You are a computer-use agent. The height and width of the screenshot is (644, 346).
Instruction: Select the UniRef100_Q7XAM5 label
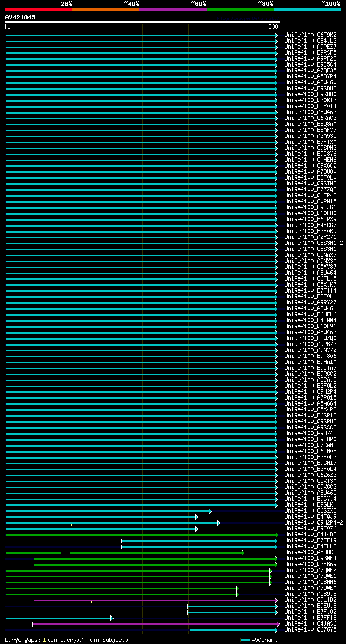tap(310, 446)
